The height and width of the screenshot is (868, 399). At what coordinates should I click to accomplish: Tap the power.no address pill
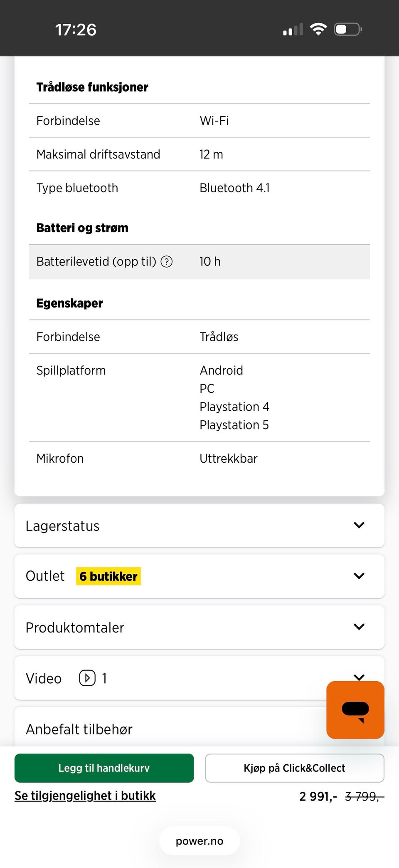pyautogui.click(x=199, y=841)
